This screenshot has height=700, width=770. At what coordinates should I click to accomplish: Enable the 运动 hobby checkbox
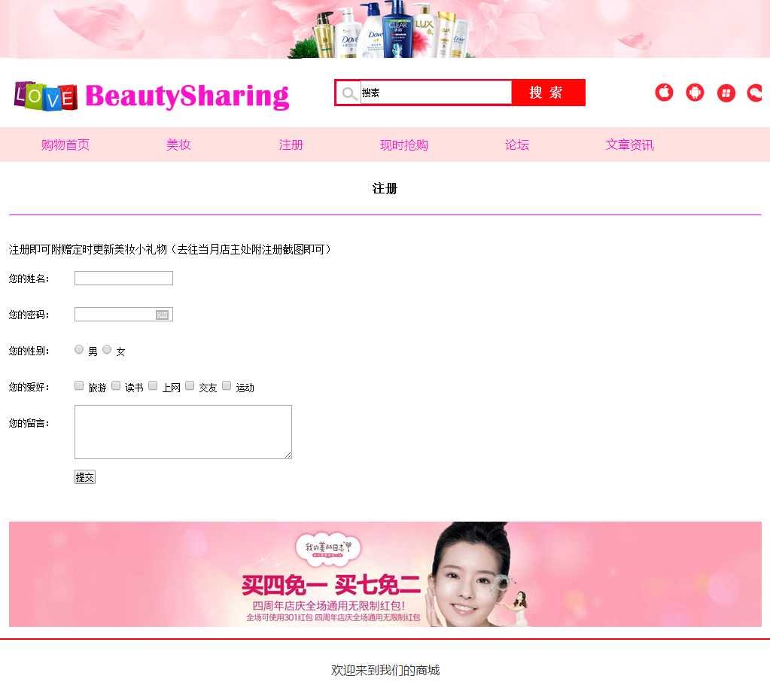click(227, 386)
